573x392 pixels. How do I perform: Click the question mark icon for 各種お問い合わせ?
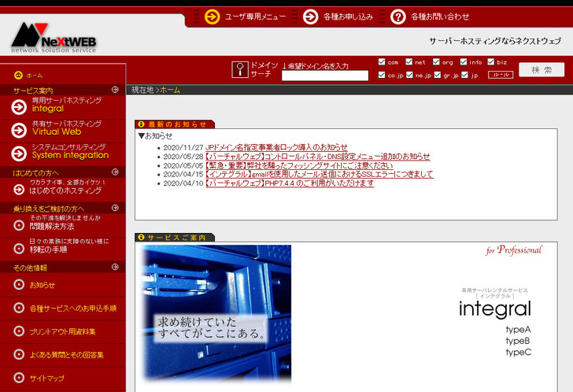click(x=398, y=17)
